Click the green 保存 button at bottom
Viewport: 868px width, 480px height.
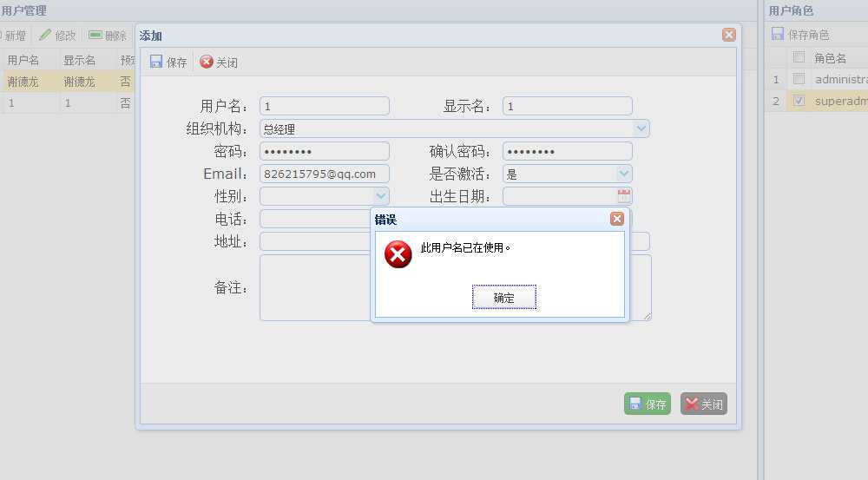648,404
